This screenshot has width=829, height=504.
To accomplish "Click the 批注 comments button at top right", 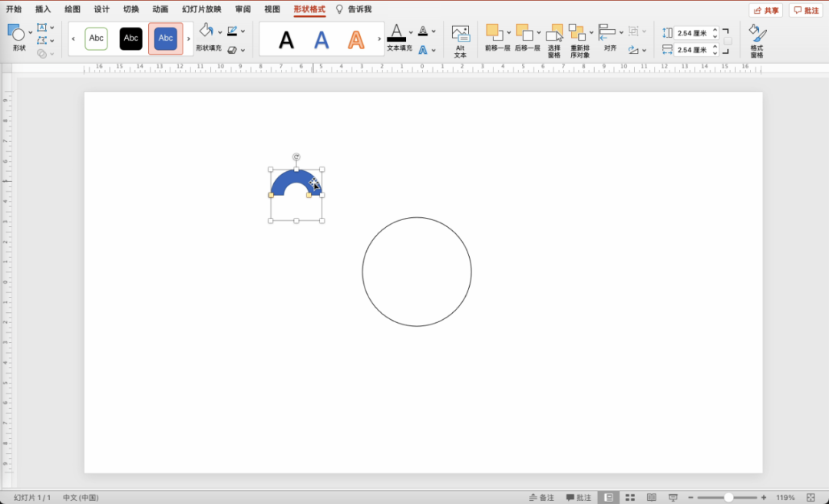I will point(806,10).
